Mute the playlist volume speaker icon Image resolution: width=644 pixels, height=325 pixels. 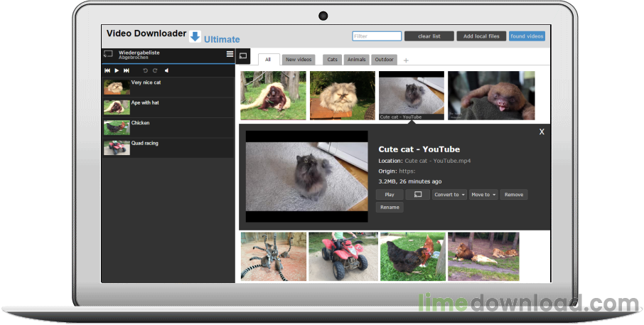(167, 70)
